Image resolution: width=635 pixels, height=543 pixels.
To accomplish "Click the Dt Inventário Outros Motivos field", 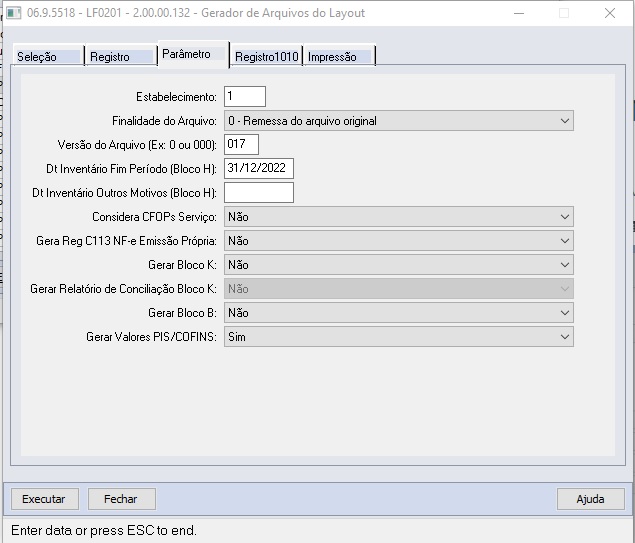I will [x=259, y=192].
